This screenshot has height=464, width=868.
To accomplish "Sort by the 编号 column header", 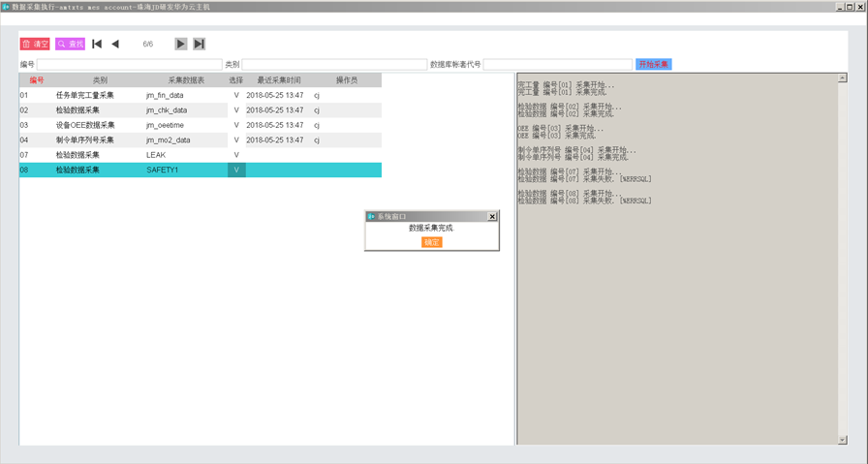I will pos(37,80).
